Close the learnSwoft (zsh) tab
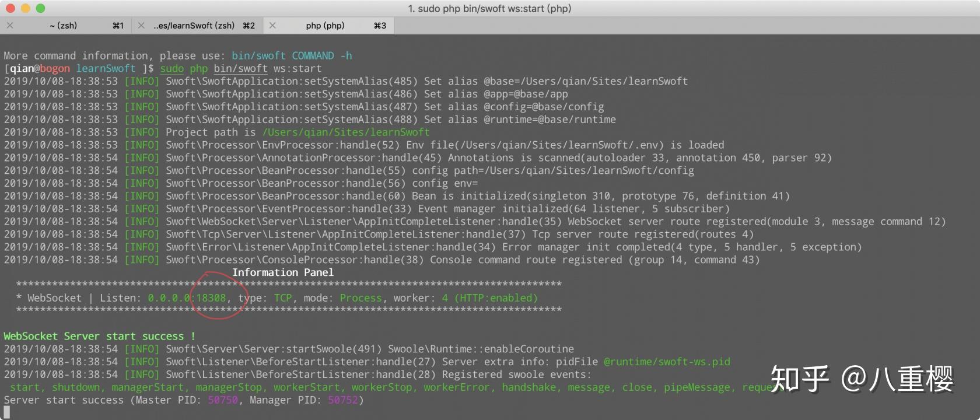The height and width of the screenshot is (420, 980). 141,26
